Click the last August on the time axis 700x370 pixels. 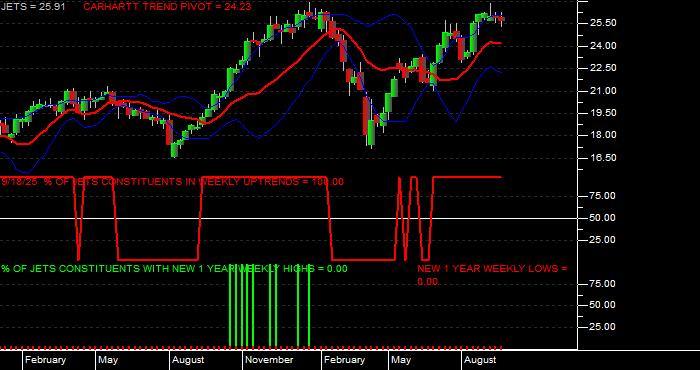pos(480,360)
